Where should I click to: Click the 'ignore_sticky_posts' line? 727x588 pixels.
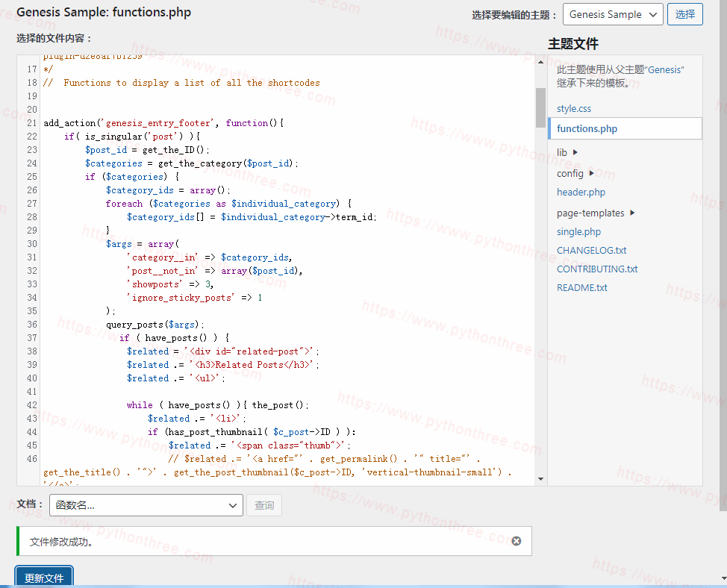195,298
